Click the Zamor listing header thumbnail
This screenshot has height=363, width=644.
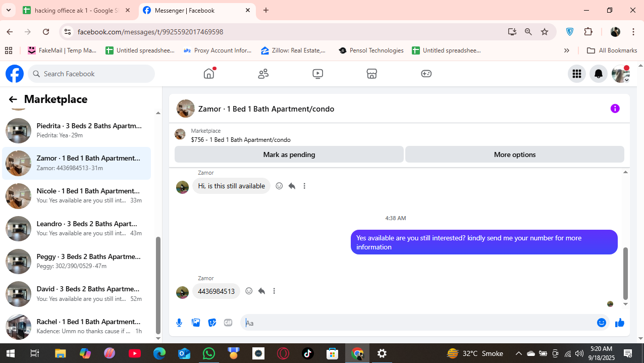186,109
